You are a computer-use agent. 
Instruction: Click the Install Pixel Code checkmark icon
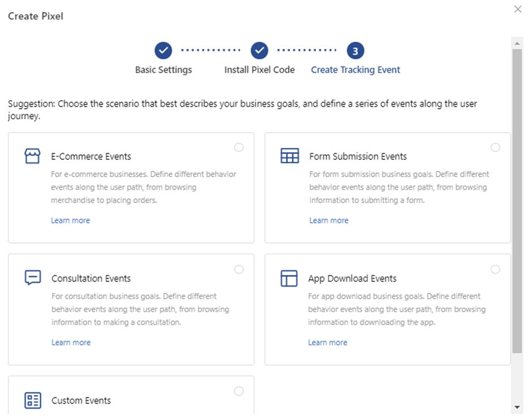click(x=259, y=51)
